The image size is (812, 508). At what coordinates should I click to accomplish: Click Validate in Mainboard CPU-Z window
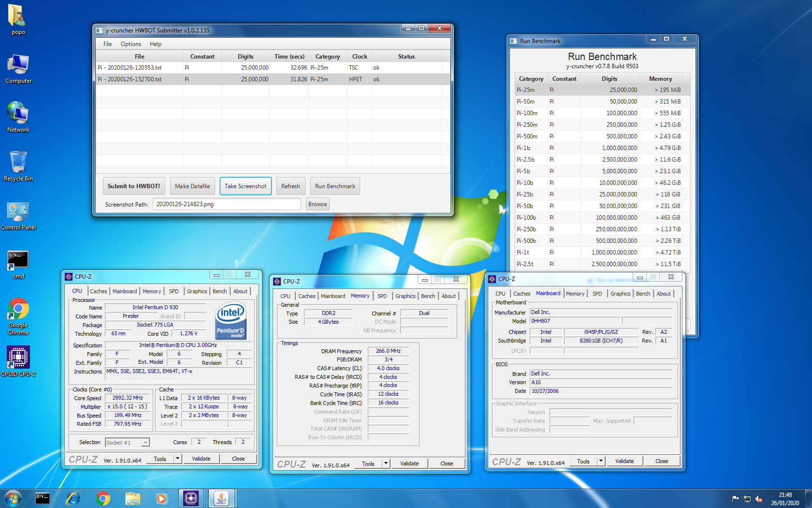[x=624, y=461]
